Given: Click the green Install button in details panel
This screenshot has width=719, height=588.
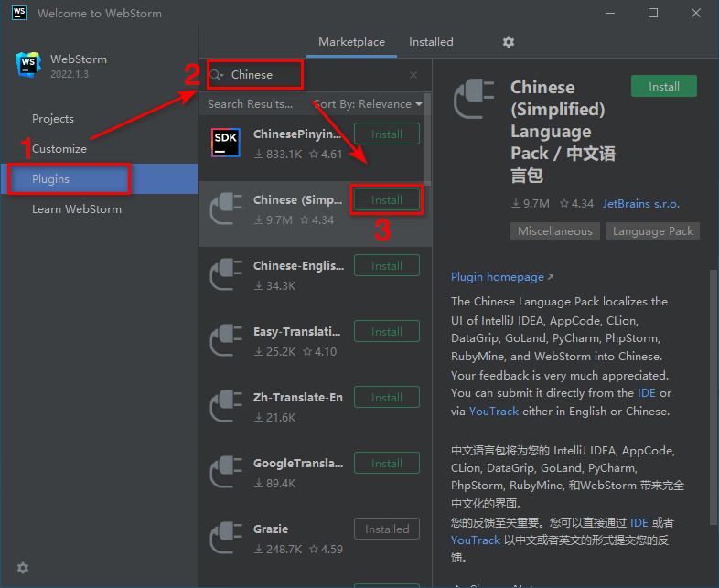Looking at the screenshot, I should pos(663,86).
